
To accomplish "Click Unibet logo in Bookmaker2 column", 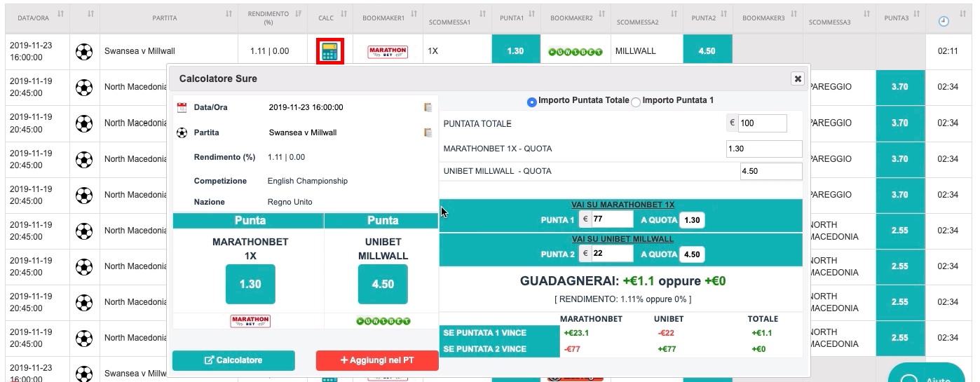I will point(576,52).
